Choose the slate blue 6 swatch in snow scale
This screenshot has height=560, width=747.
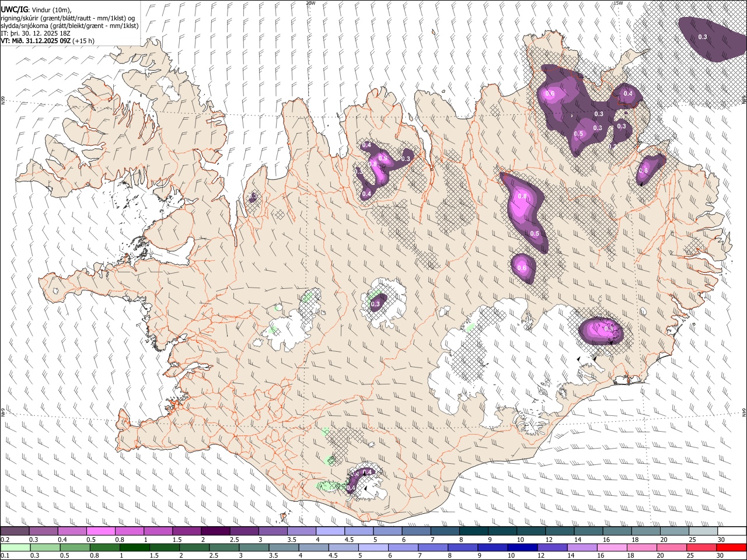416,531
